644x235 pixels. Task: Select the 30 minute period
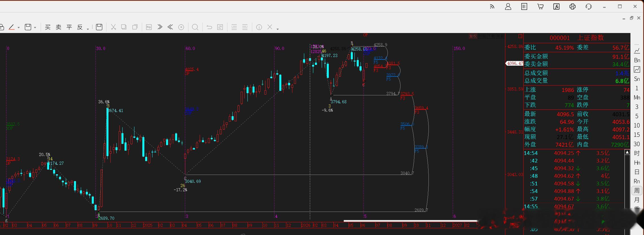(637, 144)
